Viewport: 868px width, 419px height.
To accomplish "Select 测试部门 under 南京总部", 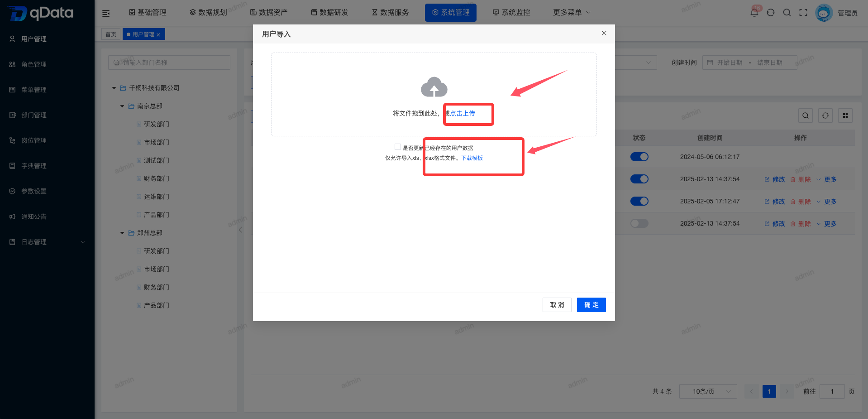I will tap(157, 160).
